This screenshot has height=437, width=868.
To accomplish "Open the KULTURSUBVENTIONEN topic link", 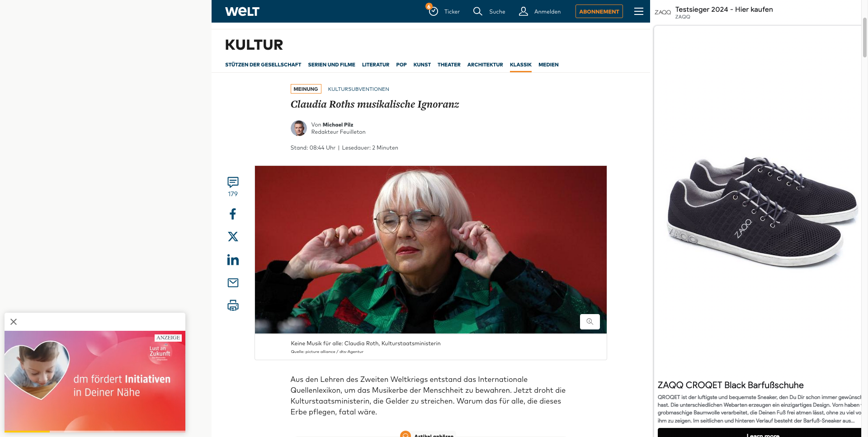I will (359, 89).
